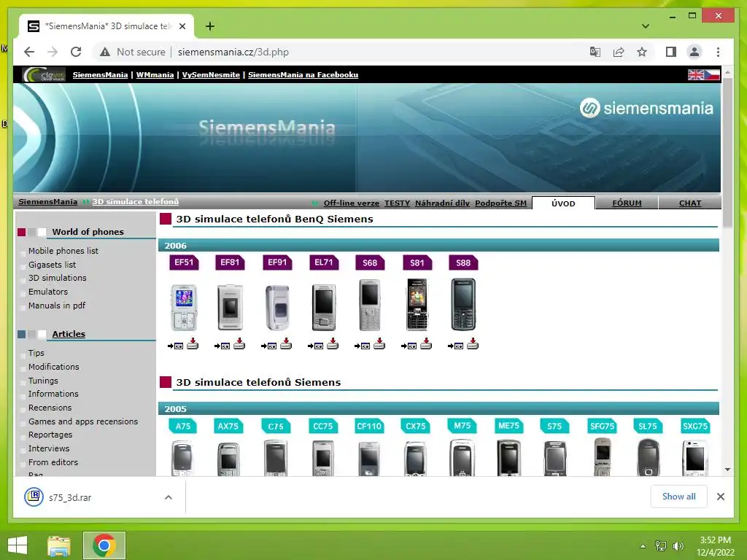Open Chrome's three-dot menu
The image size is (747, 560).
click(x=718, y=52)
